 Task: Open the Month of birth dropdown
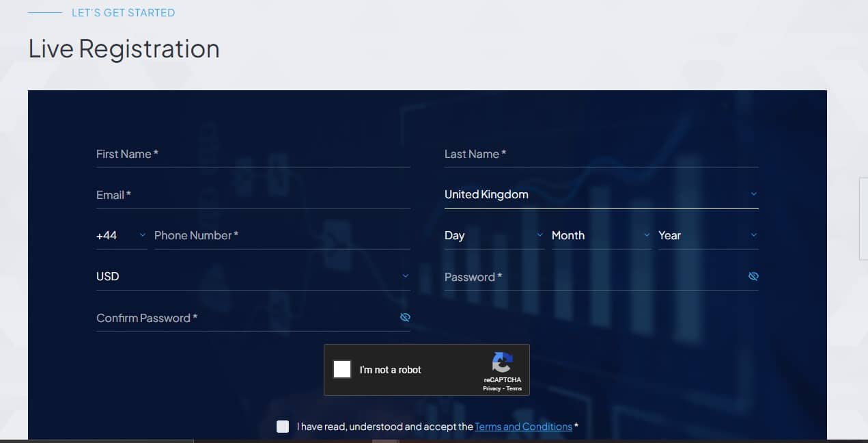point(602,236)
